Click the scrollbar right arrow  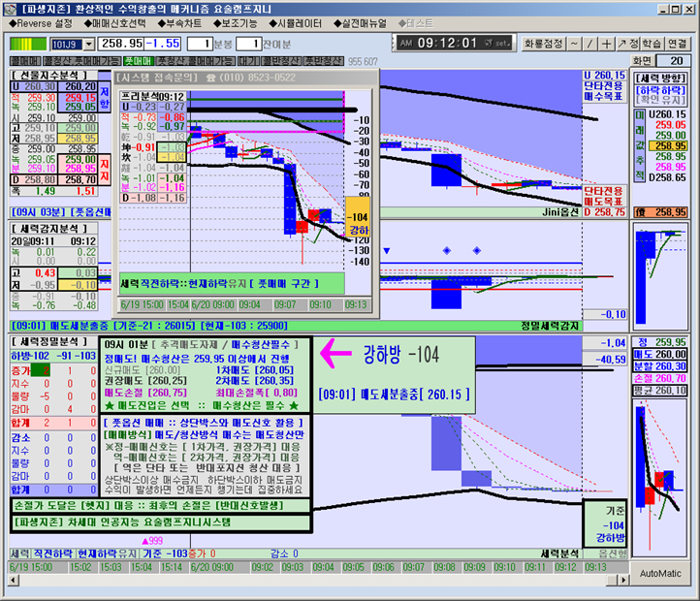coord(622,580)
